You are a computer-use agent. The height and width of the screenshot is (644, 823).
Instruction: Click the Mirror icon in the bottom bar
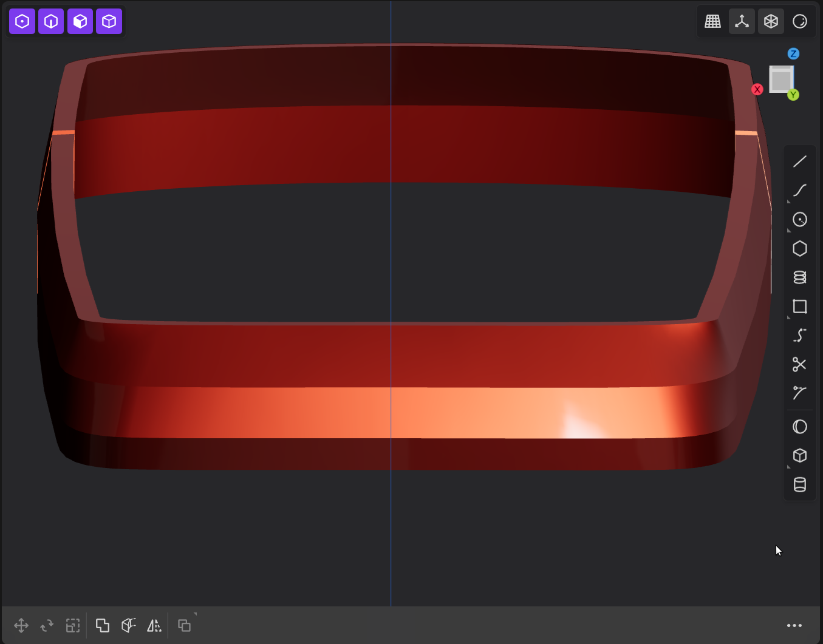[154, 625]
